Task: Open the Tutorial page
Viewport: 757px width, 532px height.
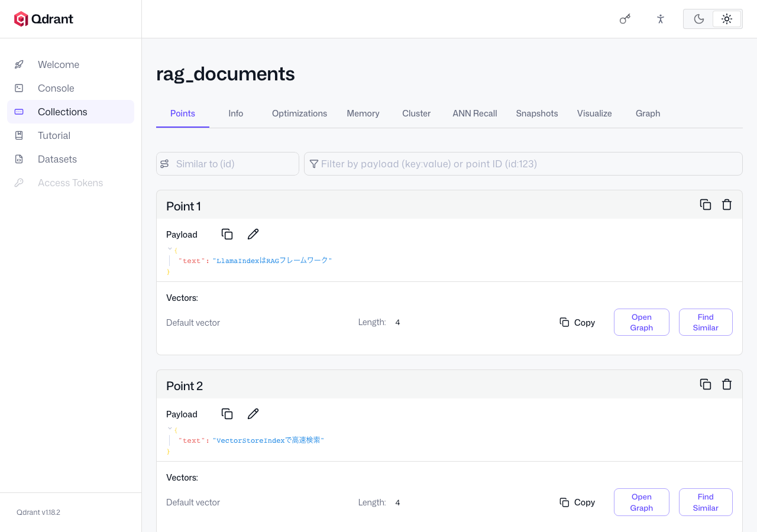Action: (71, 135)
